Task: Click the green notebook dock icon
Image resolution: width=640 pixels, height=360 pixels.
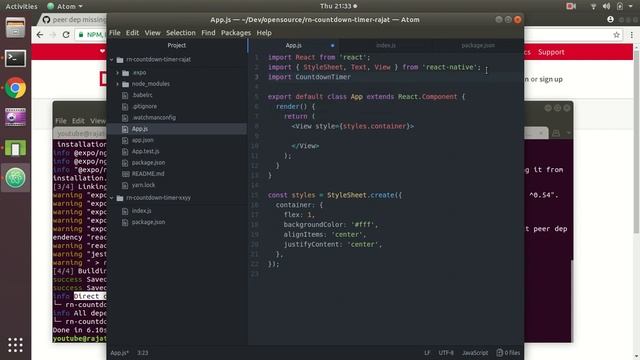Action: point(16,148)
